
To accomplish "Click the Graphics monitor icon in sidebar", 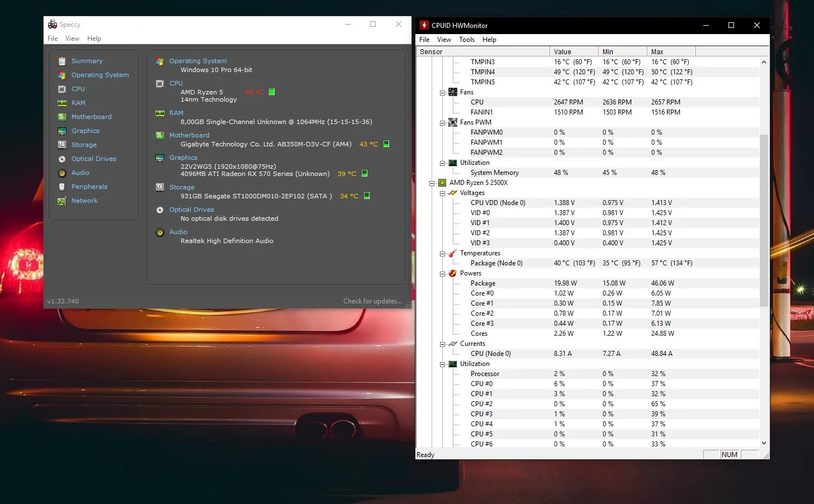I will [x=62, y=131].
